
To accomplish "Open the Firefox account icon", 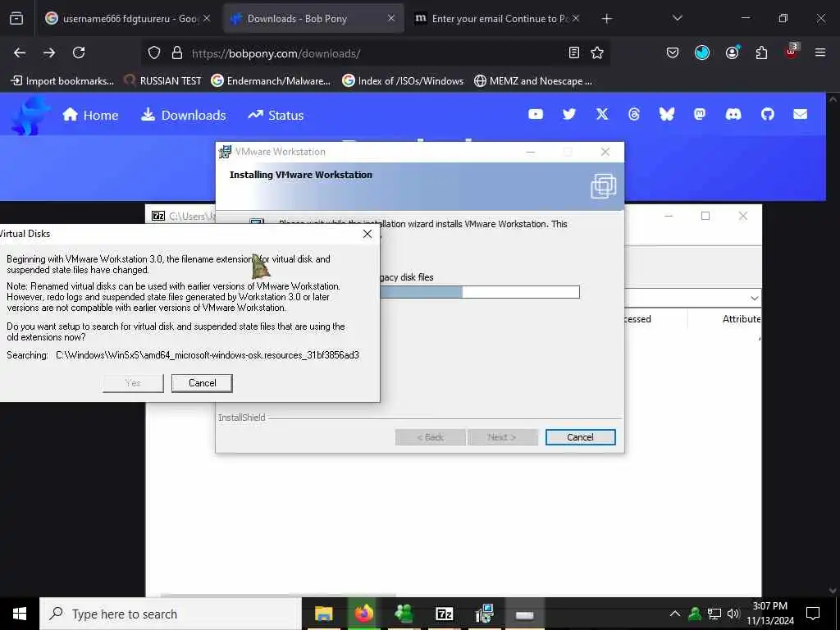I will coord(733,52).
